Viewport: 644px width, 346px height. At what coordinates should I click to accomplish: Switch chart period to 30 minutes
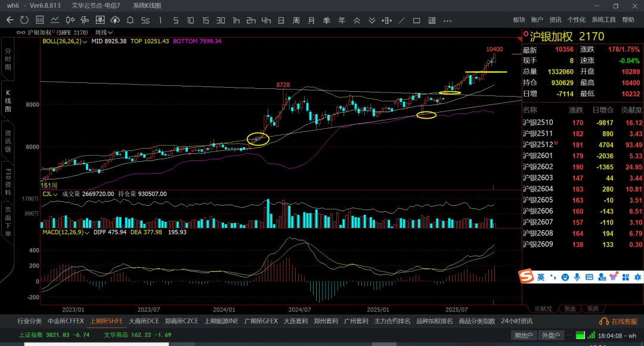(x=221, y=20)
